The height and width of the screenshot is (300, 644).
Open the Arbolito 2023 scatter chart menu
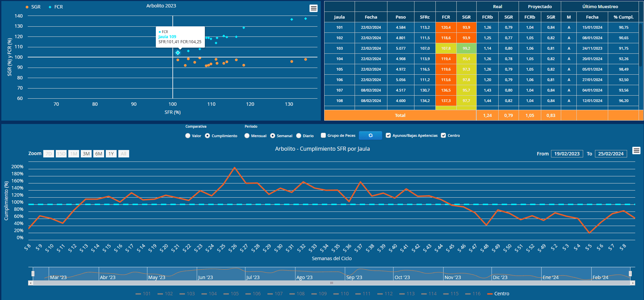pos(314,8)
